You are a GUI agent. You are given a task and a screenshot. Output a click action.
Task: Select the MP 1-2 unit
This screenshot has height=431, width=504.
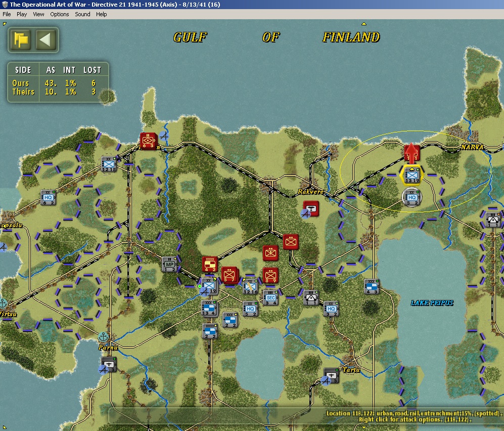(169, 265)
